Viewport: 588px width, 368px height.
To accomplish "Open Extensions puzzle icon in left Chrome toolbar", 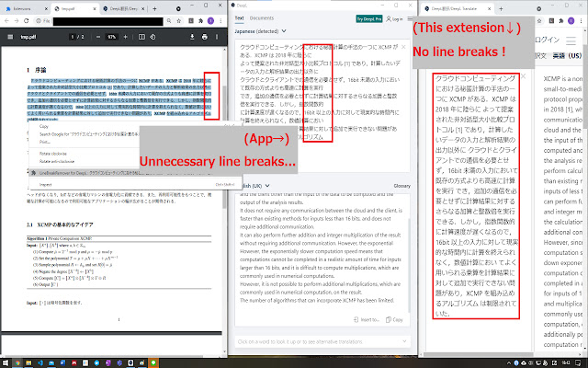I will (x=201, y=21).
